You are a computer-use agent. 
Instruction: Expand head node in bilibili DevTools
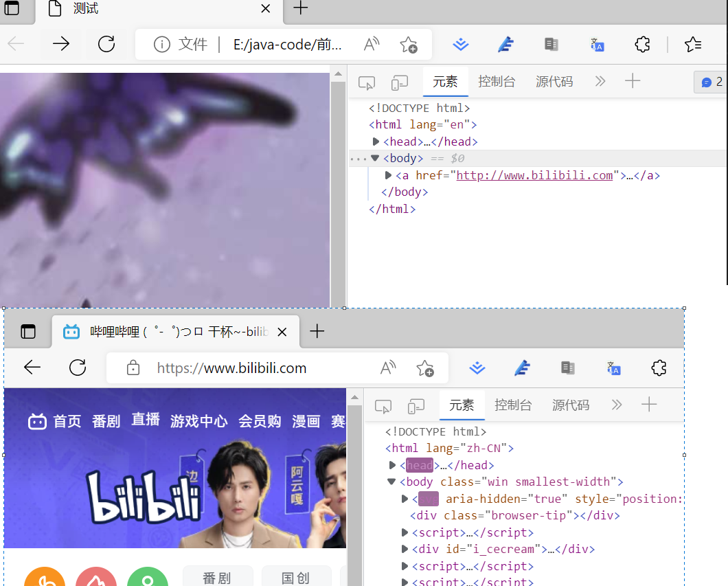(392, 465)
